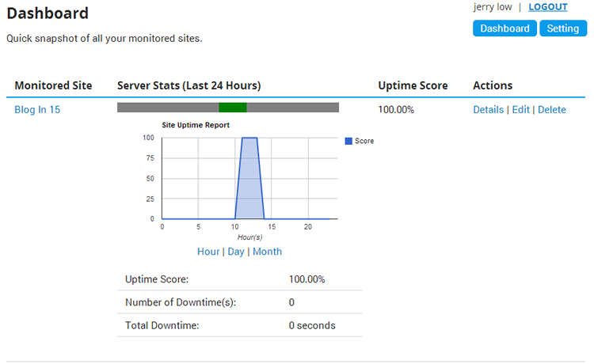Click the Server Stats (Last 24 Hours) header
Screen dimensions: 594x364
point(188,85)
